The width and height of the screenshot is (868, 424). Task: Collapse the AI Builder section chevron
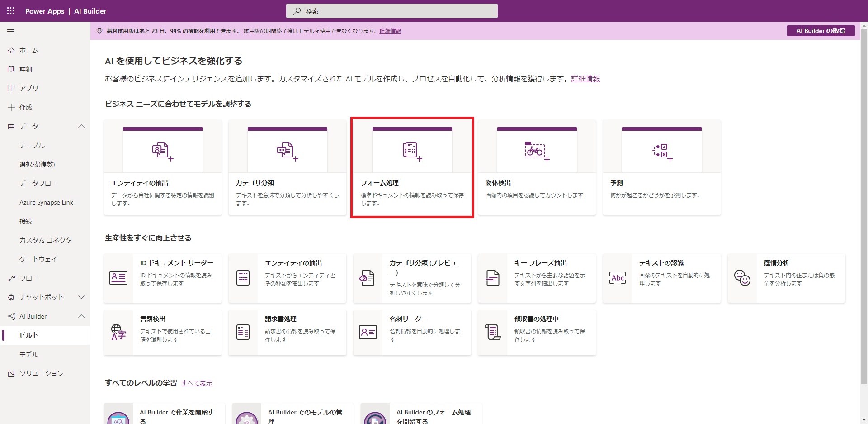[x=81, y=316]
